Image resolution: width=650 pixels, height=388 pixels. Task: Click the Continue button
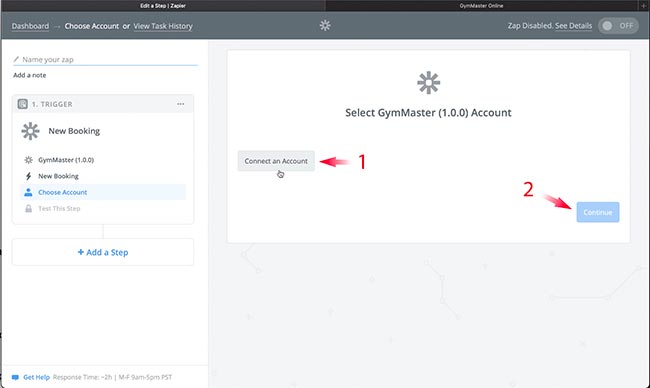(598, 212)
